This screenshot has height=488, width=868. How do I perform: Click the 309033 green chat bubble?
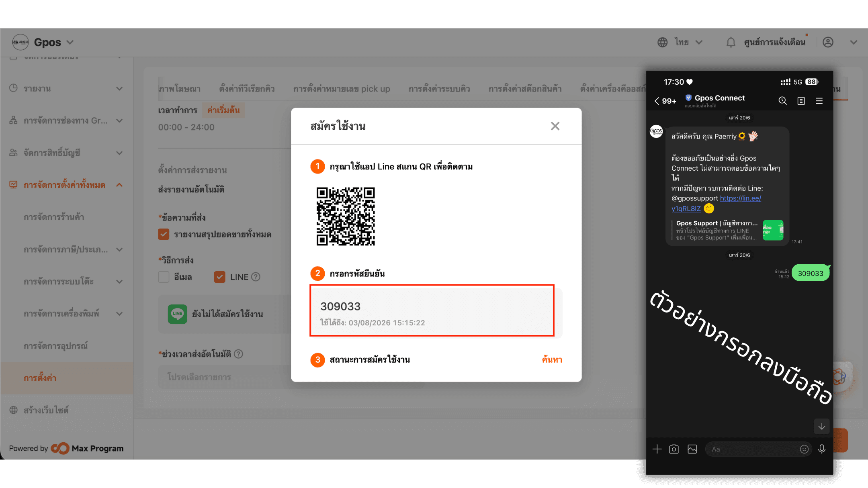tap(810, 273)
